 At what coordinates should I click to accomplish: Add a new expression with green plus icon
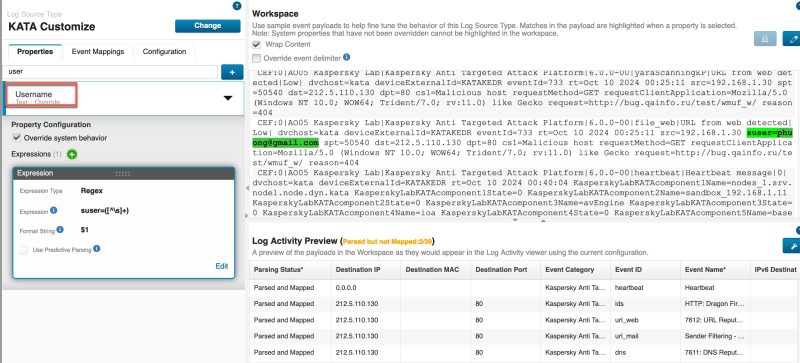click(x=71, y=154)
